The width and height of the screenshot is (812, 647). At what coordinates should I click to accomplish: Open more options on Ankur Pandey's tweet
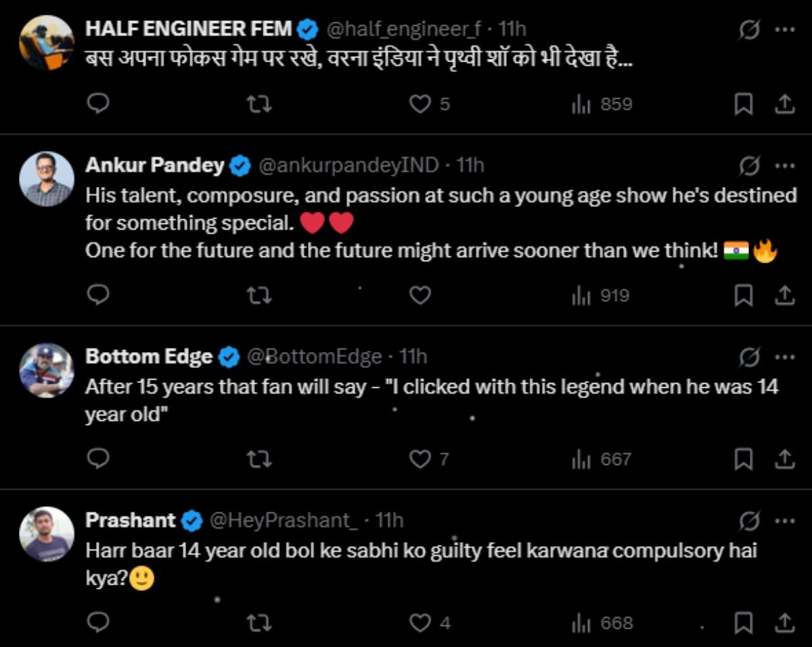click(784, 166)
